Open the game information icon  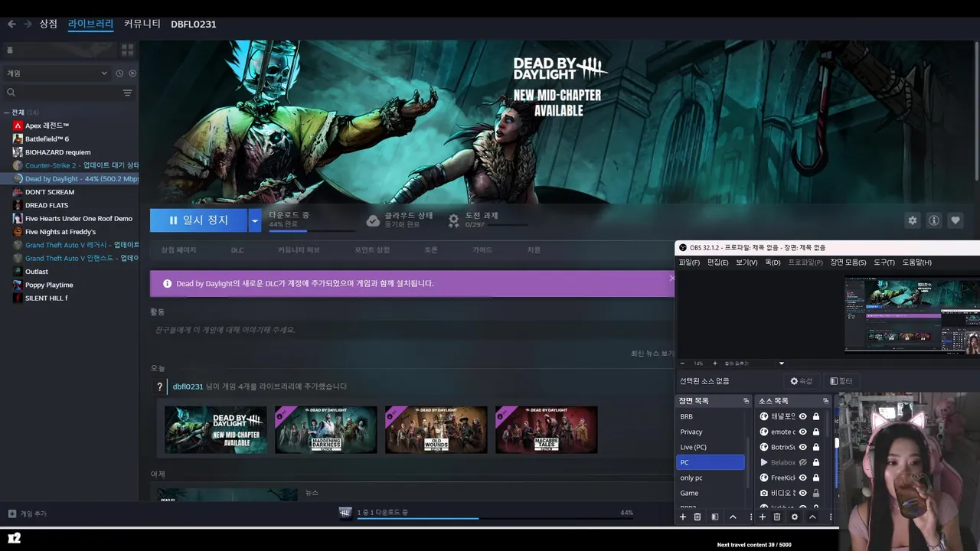point(933,220)
